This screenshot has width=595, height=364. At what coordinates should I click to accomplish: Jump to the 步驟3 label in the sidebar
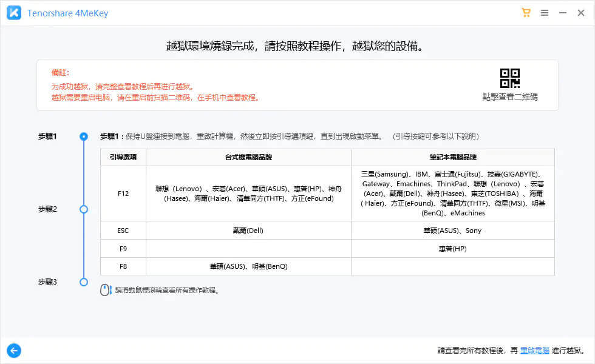point(47,281)
